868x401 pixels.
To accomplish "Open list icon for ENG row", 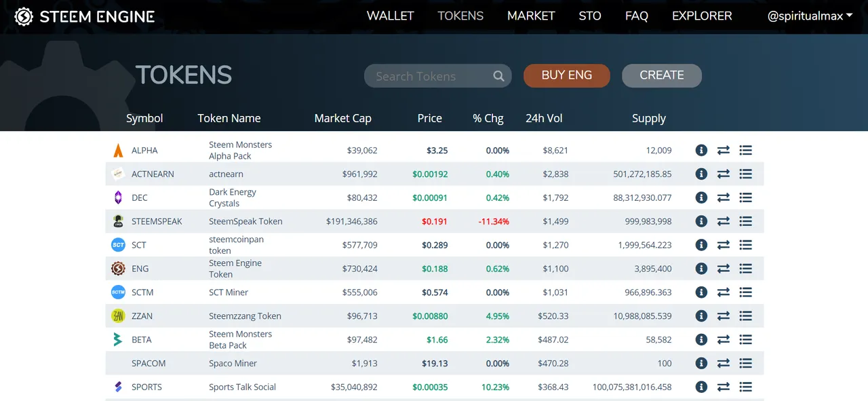I will [746, 269].
